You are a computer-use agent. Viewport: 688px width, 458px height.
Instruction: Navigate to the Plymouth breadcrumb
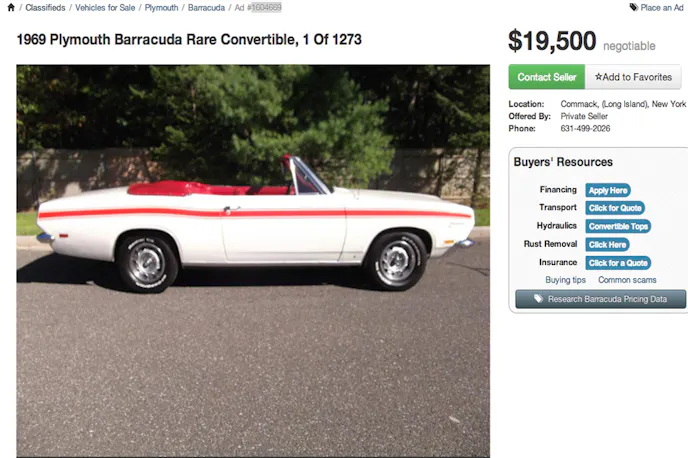[161, 7]
